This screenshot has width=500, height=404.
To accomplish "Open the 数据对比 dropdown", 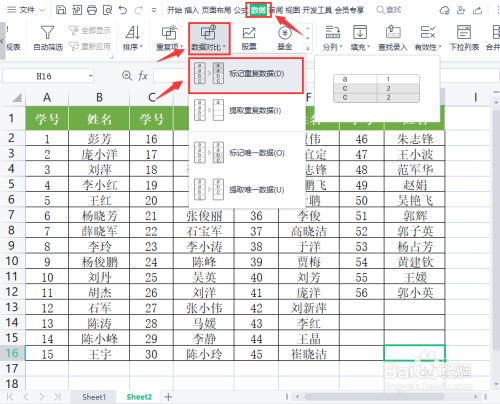I will [x=209, y=38].
